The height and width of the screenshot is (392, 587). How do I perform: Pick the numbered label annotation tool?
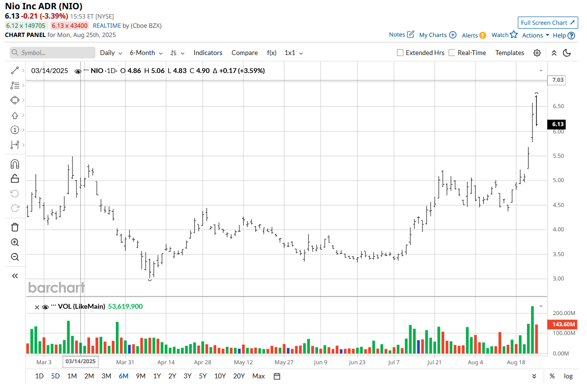coord(15,130)
